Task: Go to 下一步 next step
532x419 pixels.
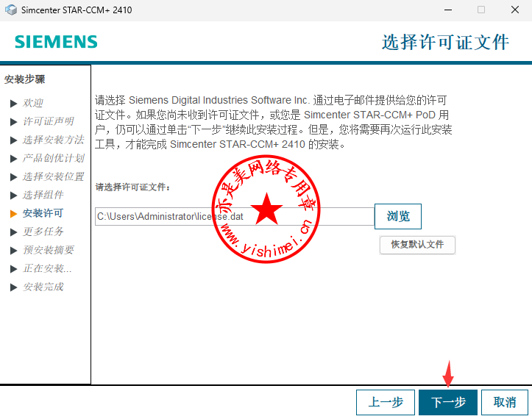Action: (448, 402)
